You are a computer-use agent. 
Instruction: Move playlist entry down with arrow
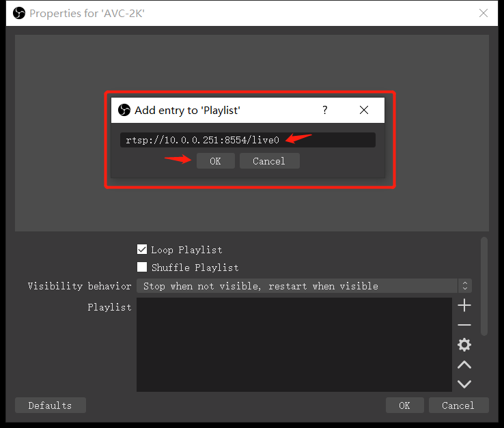coord(464,384)
